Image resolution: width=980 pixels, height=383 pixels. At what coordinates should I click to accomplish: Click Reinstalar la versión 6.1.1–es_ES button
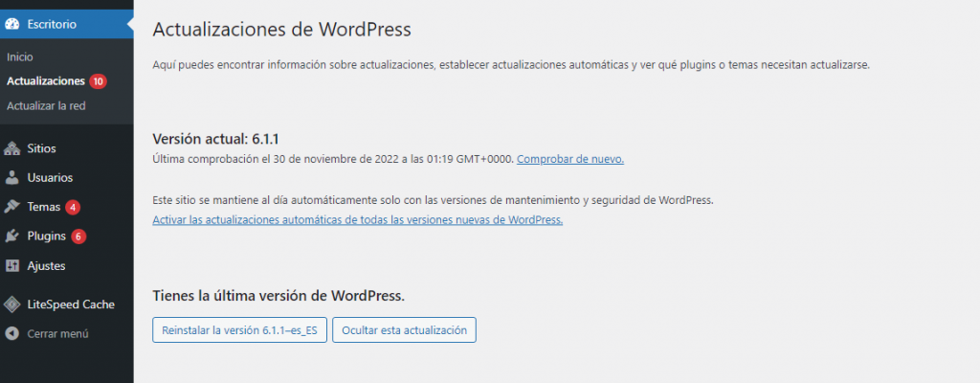239,329
